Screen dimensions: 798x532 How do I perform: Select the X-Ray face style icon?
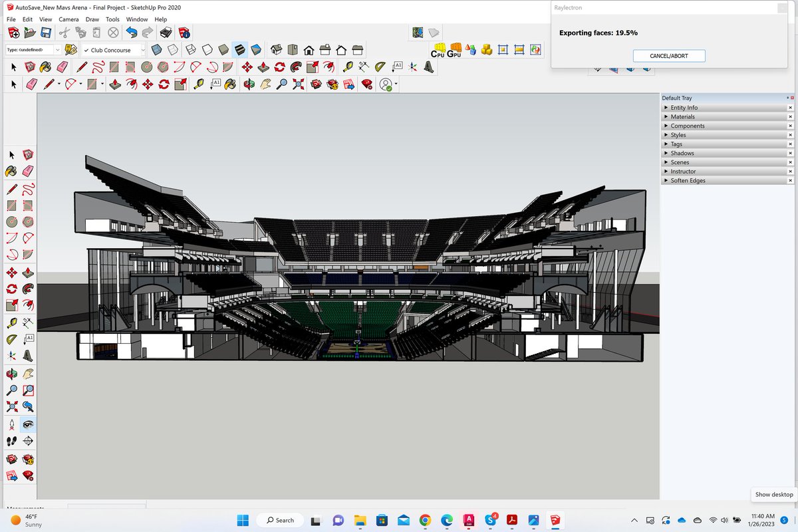coord(156,50)
